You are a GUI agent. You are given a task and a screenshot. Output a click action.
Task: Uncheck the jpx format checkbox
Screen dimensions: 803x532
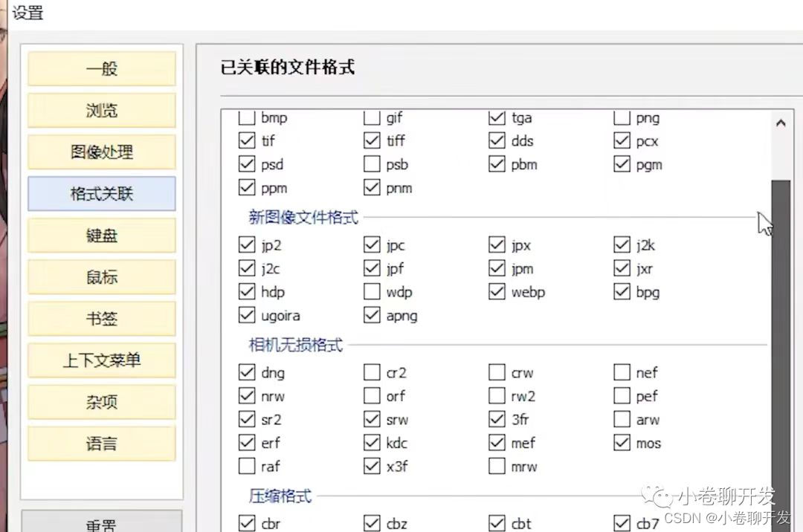click(x=497, y=245)
